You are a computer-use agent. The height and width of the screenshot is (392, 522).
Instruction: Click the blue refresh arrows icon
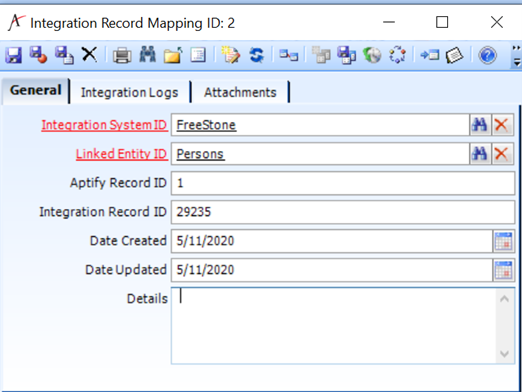pos(256,55)
